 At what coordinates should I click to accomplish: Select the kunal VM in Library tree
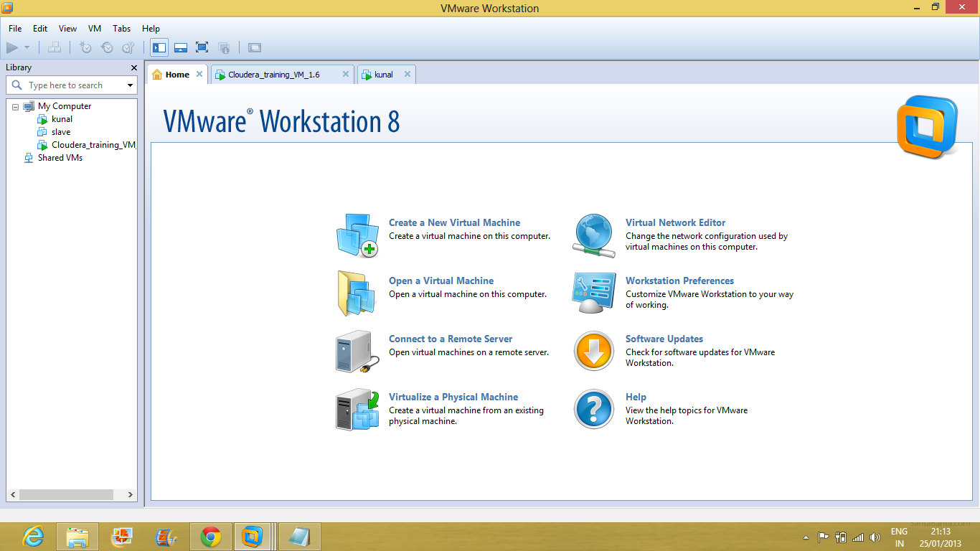pyautogui.click(x=62, y=119)
